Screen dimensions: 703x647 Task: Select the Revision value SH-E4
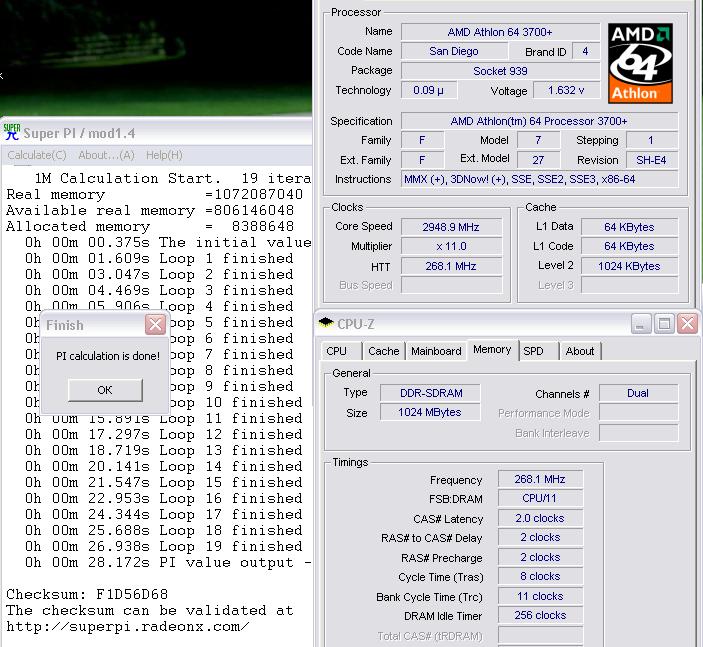tap(651, 160)
